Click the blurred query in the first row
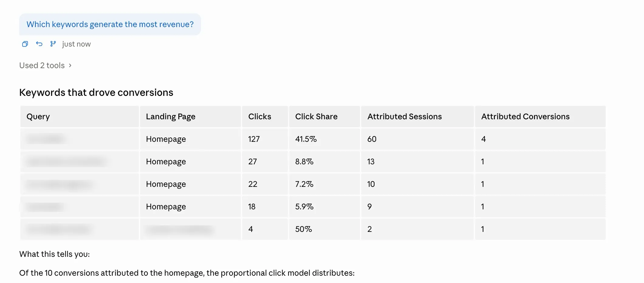Viewport: 644px width, 283px height. (46, 139)
